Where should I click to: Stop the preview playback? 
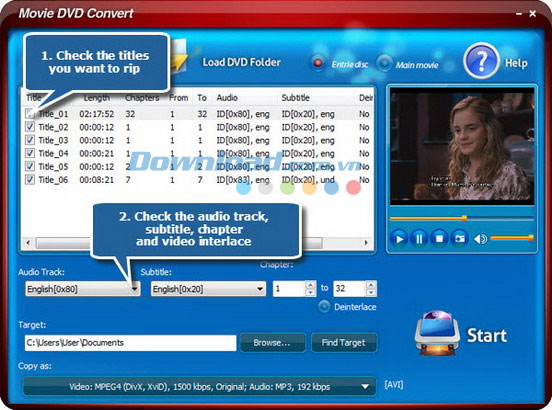point(439,239)
